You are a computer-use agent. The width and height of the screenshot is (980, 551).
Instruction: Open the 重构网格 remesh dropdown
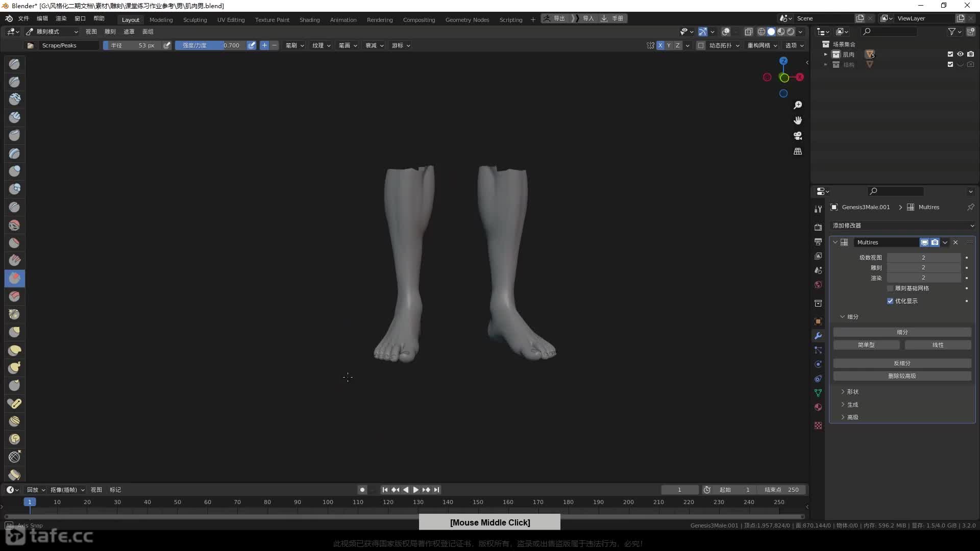pos(763,45)
